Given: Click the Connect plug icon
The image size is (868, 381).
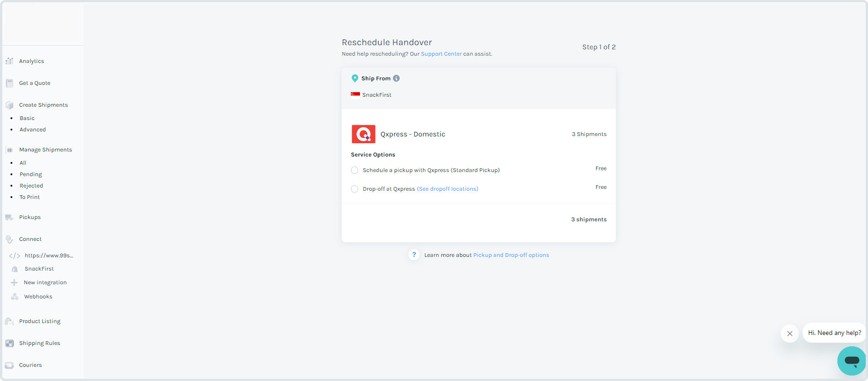Looking at the screenshot, I should click(9, 239).
